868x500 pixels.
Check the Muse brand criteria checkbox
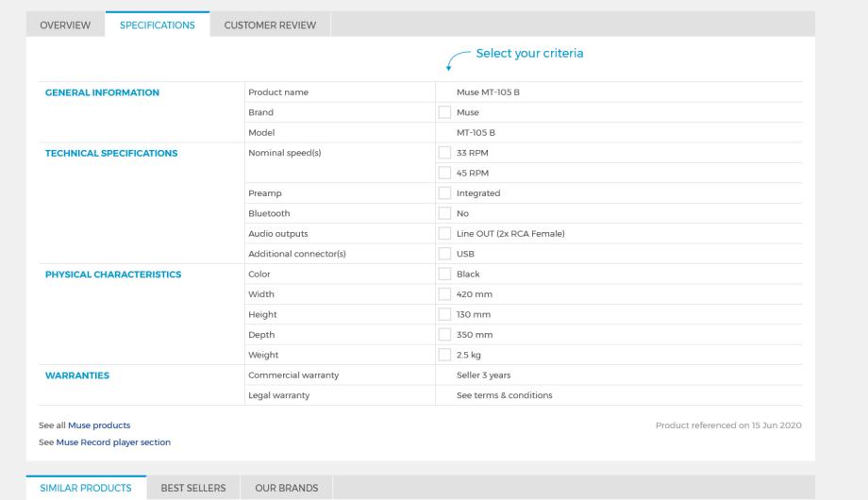[445, 112]
